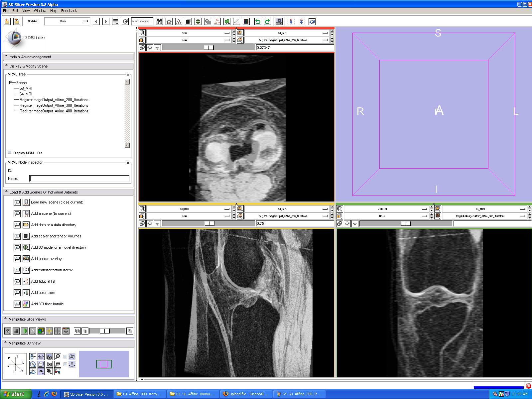Enable Display MRML ID's checkbox
Image resolution: width=532 pixels, height=399 pixels.
(x=10, y=152)
